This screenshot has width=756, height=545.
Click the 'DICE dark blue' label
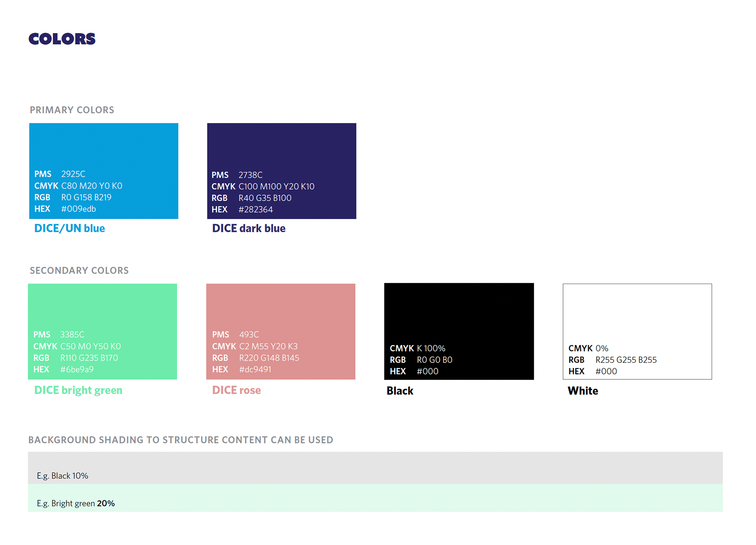point(249,228)
